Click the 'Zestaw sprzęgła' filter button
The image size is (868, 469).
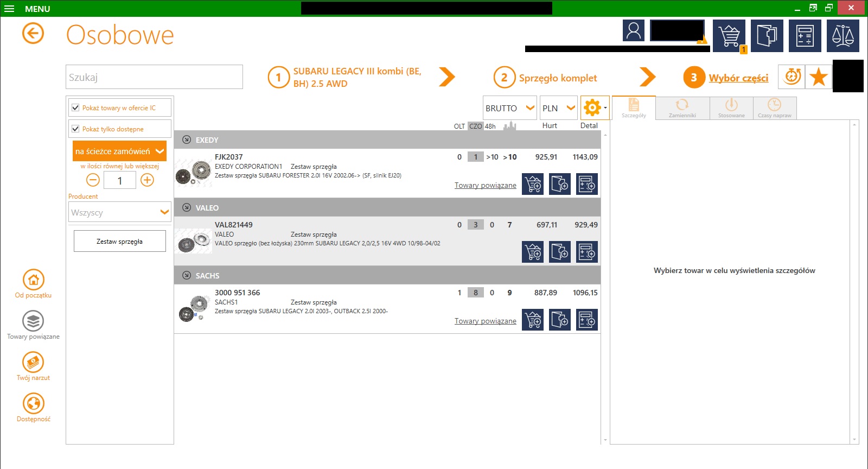pyautogui.click(x=120, y=241)
